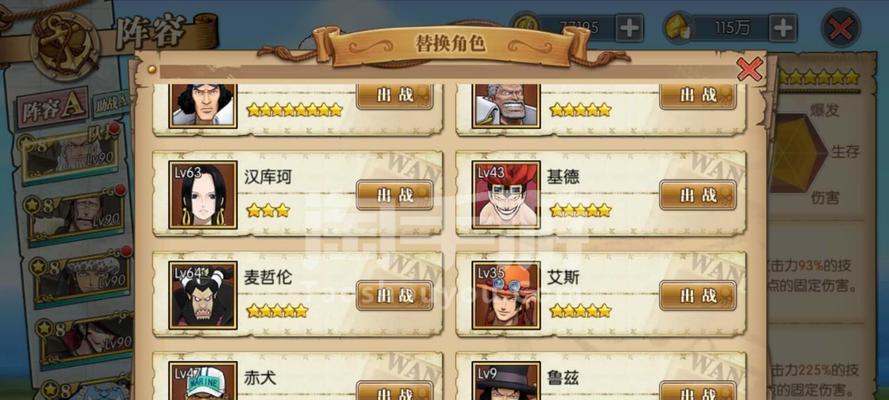Select the first Lv90 team slot on the left
The width and height of the screenshot is (889, 400).
[x=71, y=155]
